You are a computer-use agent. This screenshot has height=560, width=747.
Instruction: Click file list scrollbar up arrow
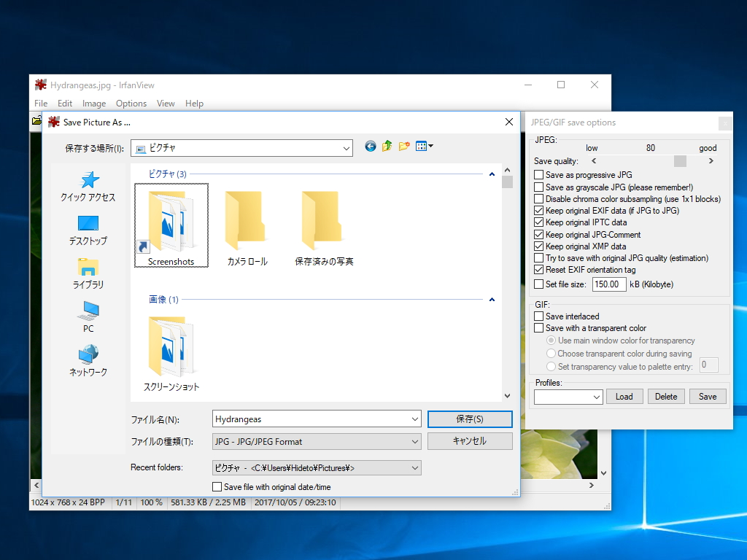pos(508,170)
